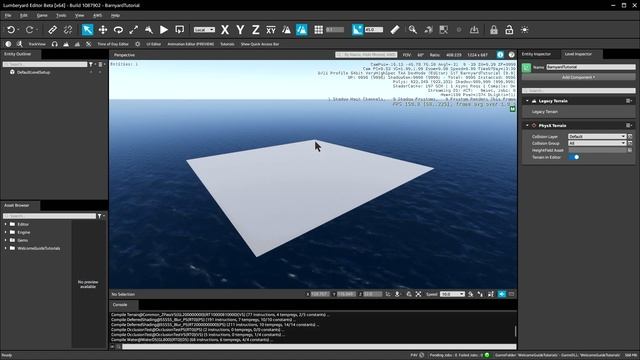Toggle follow terrain and snap to objects

point(302,30)
